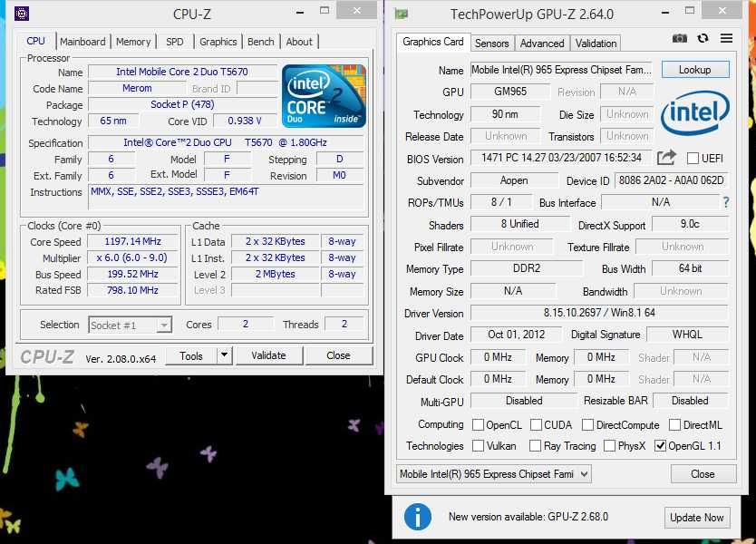Click the Core VID value 0.938 V
This screenshot has height=544, width=756.
pyautogui.click(x=245, y=121)
